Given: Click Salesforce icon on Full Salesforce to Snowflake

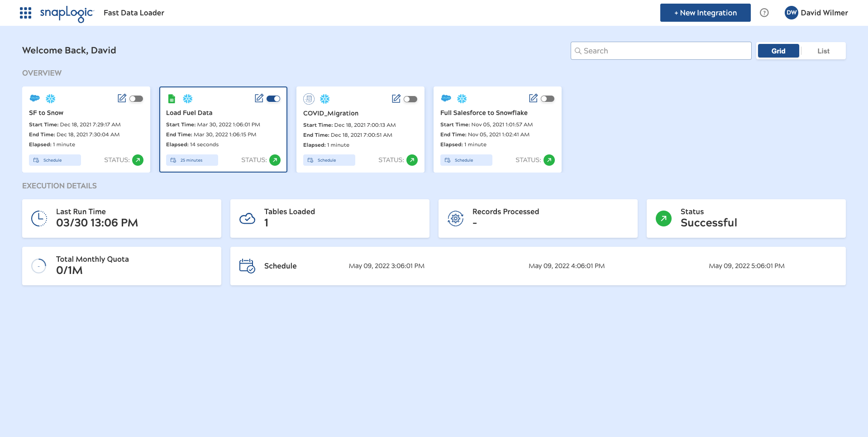Looking at the screenshot, I should coord(446,98).
